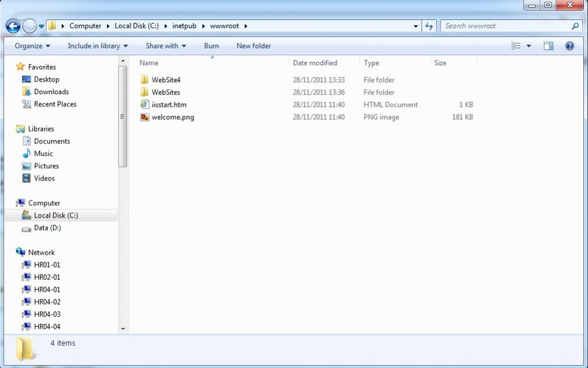Select Libraries in the navigation pane
The width and height of the screenshot is (588, 368).
coord(41,129)
